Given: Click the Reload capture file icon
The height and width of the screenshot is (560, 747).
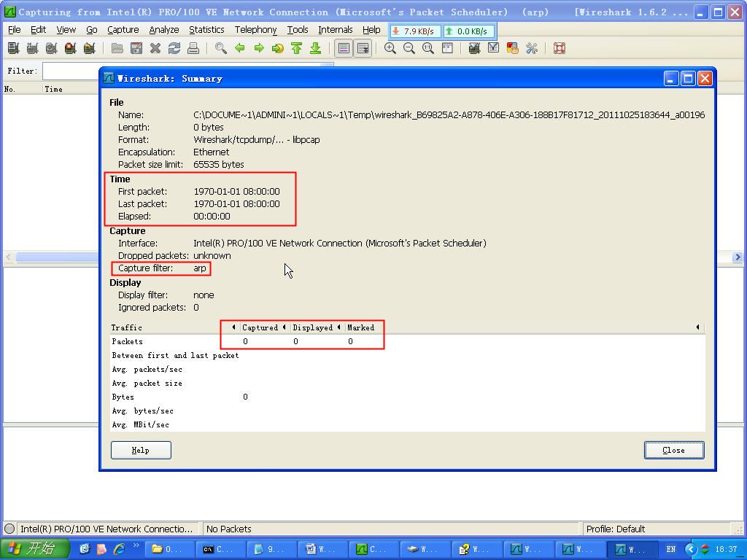Looking at the screenshot, I should 174,48.
